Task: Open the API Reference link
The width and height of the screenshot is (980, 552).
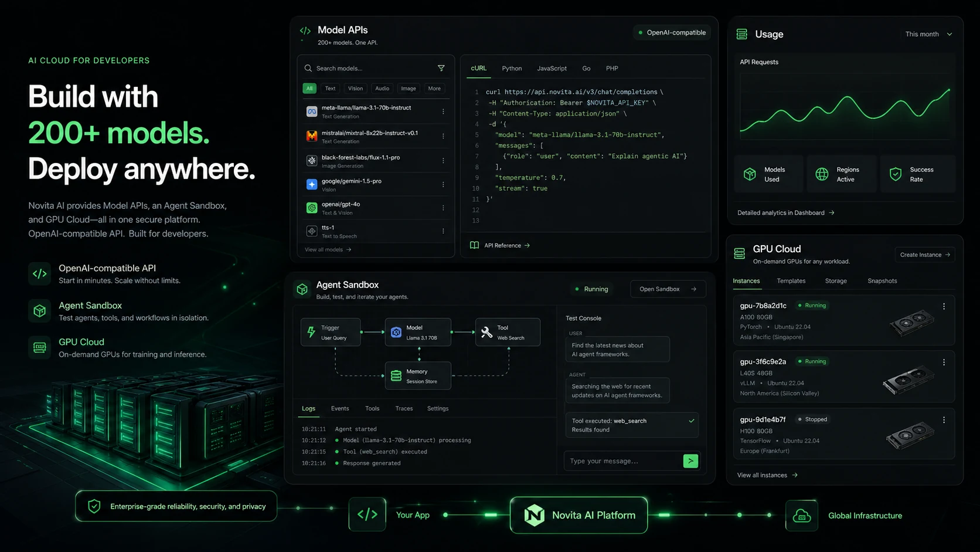Action: pos(507,245)
